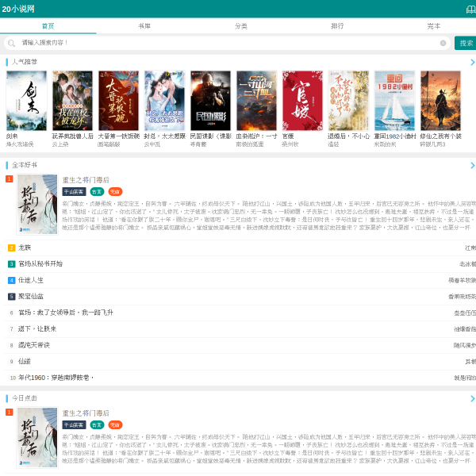The height and width of the screenshot is (476, 476).
Task: Click the 剑来 title under its cover
Action: point(12,136)
